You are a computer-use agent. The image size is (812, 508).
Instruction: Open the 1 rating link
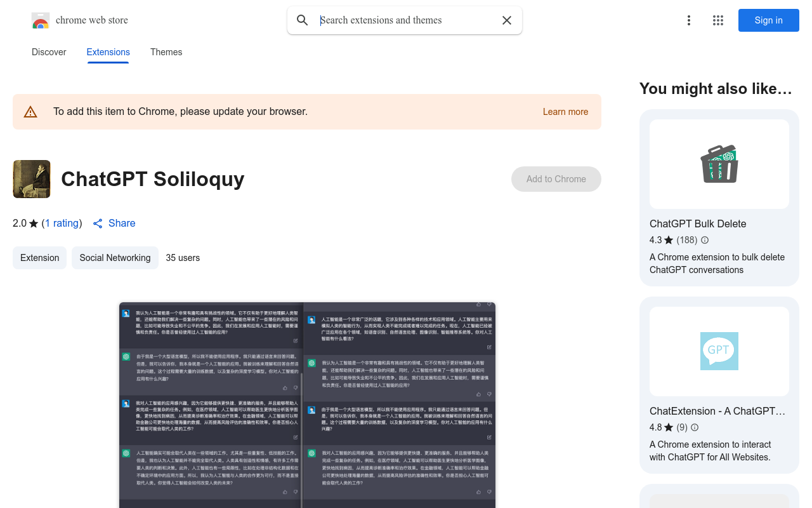point(62,224)
